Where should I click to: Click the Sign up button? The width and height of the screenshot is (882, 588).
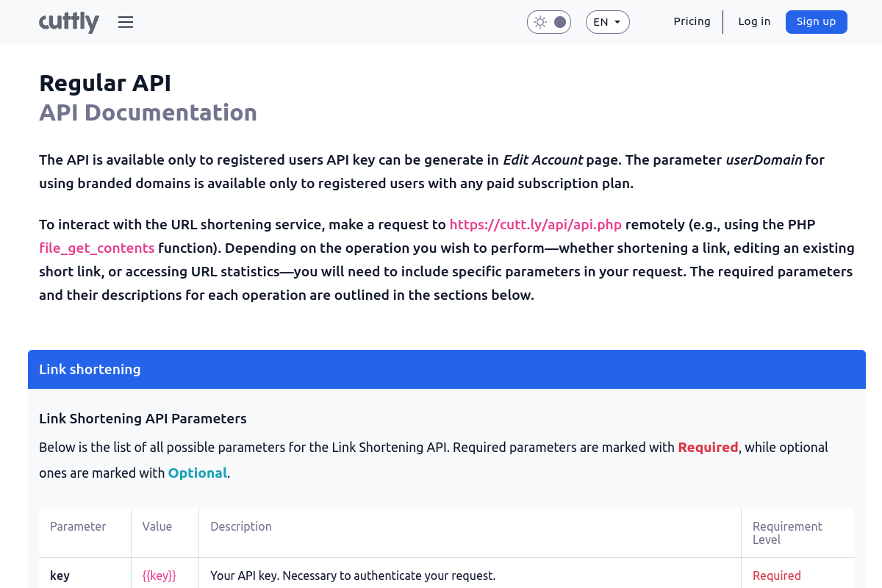point(817,21)
